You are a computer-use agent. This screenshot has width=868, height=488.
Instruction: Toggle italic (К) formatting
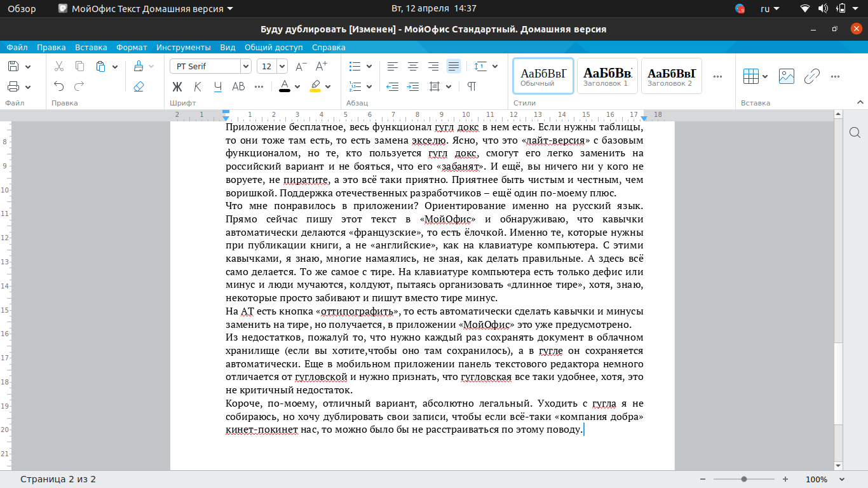point(198,86)
